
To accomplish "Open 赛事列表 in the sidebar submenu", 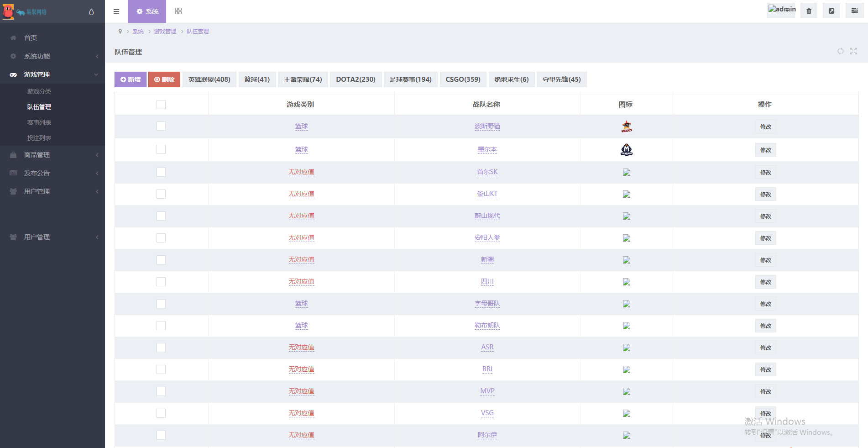I will tap(39, 122).
